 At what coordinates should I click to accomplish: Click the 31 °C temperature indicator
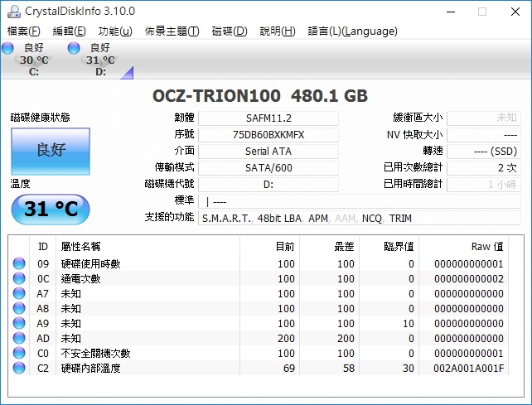click(x=51, y=209)
